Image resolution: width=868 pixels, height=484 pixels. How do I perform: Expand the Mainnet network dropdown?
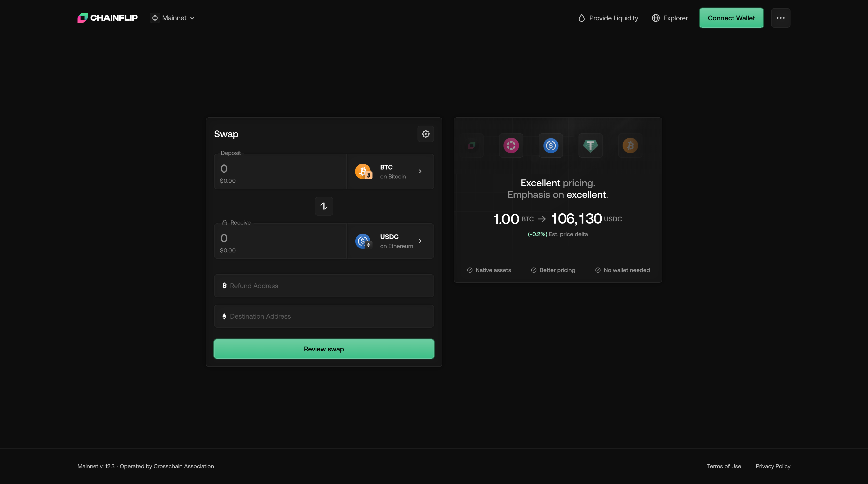[x=174, y=18]
